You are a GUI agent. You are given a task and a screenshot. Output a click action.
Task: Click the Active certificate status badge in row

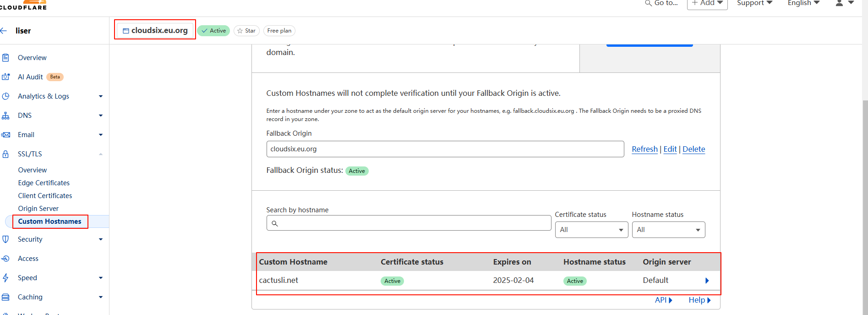tap(392, 281)
